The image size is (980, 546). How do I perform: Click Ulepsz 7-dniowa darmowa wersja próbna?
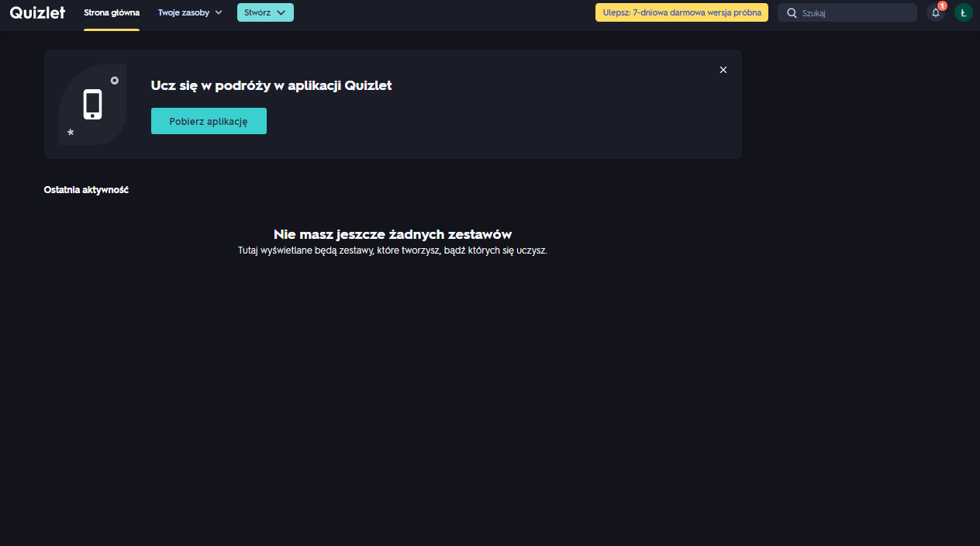[x=682, y=12]
